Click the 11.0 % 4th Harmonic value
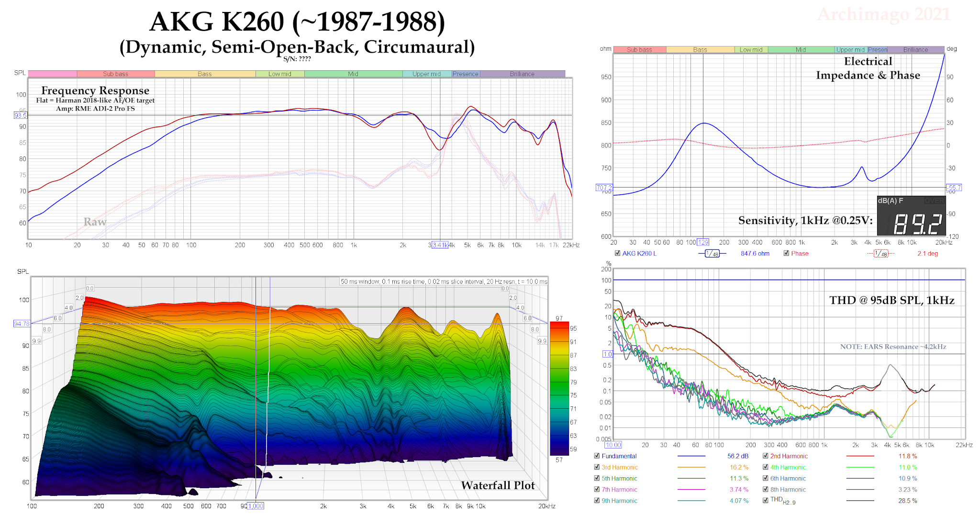The width and height of the screenshot is (980, 526). tap(908, 467)
